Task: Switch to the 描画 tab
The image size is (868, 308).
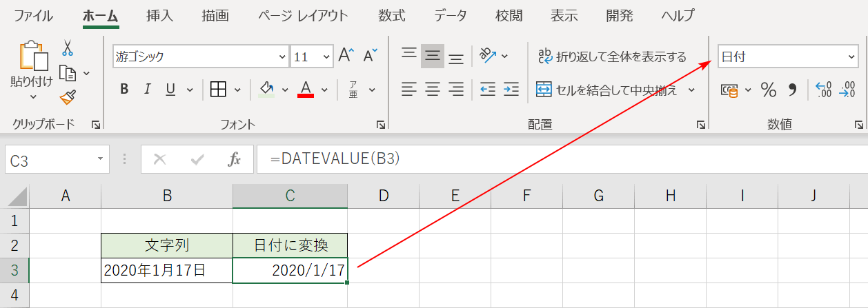Action: [215, 15]
